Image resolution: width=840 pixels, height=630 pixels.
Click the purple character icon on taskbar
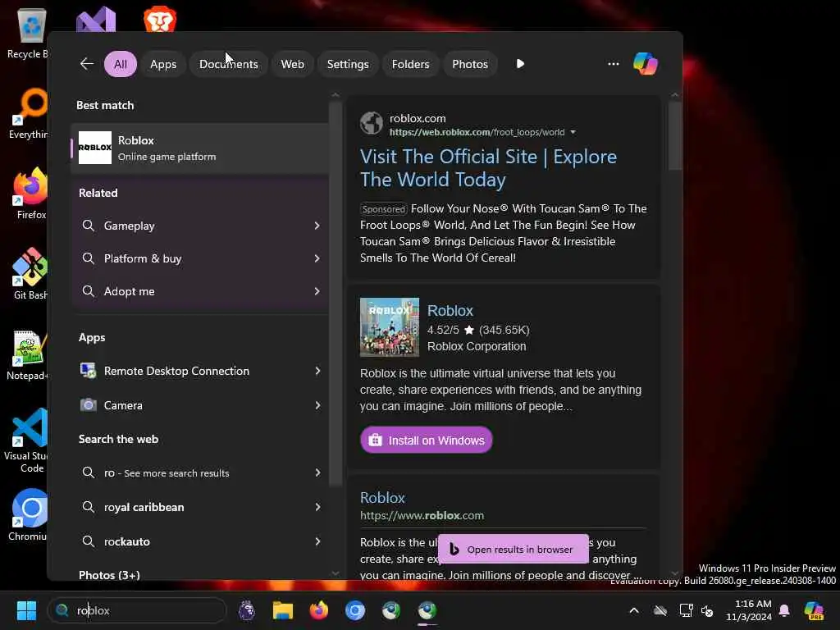(x=246, y=610)
